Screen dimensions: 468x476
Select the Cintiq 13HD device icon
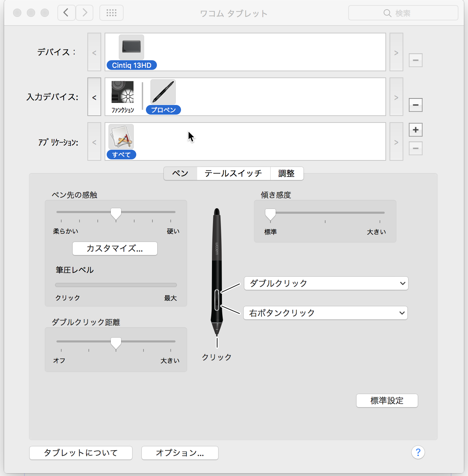click(x=131, y=47)
